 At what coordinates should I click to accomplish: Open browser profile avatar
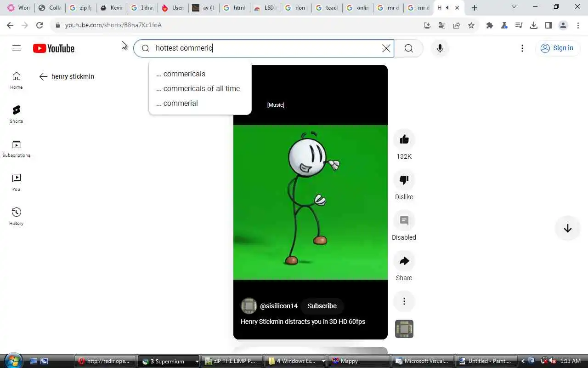[x=563, y=25]
